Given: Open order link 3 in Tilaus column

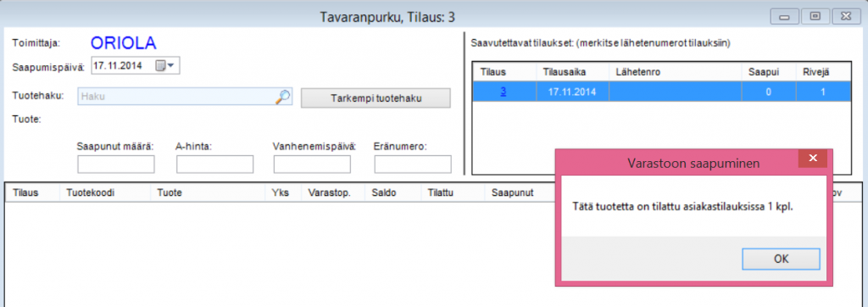Looking at the screenshot, I should point(504,92).
